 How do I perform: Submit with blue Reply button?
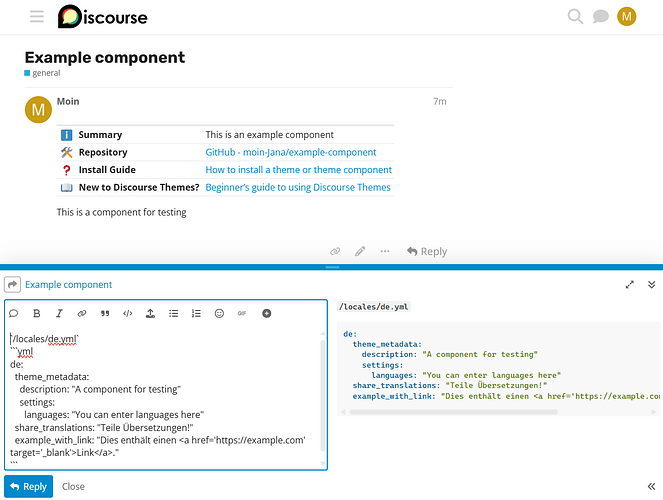pyautogui.click(x=28, y=486)
